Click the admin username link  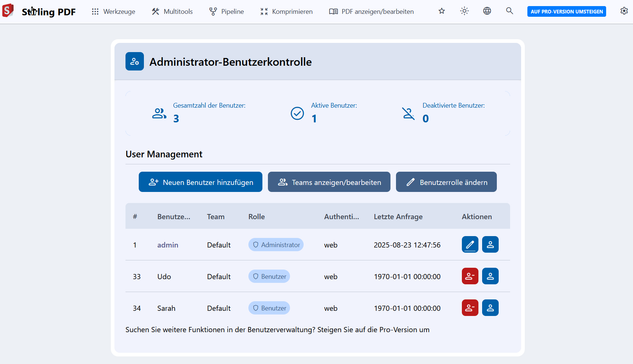point(168,245)
